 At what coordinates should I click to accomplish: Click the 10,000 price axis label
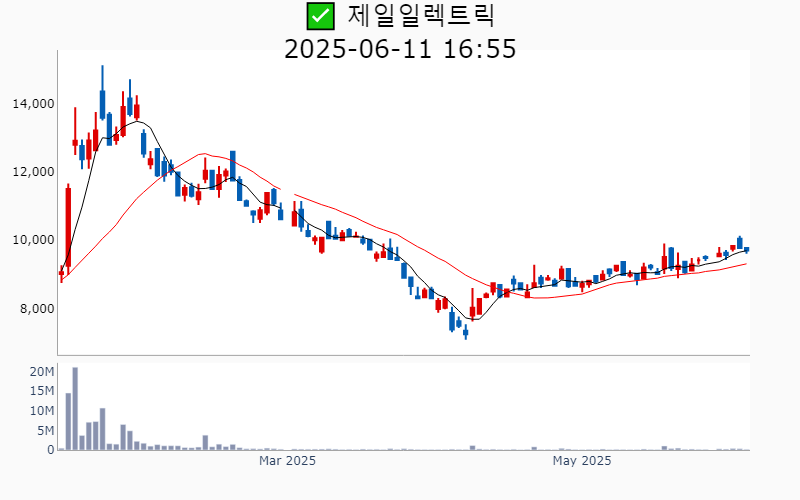[x=34, y=240]
